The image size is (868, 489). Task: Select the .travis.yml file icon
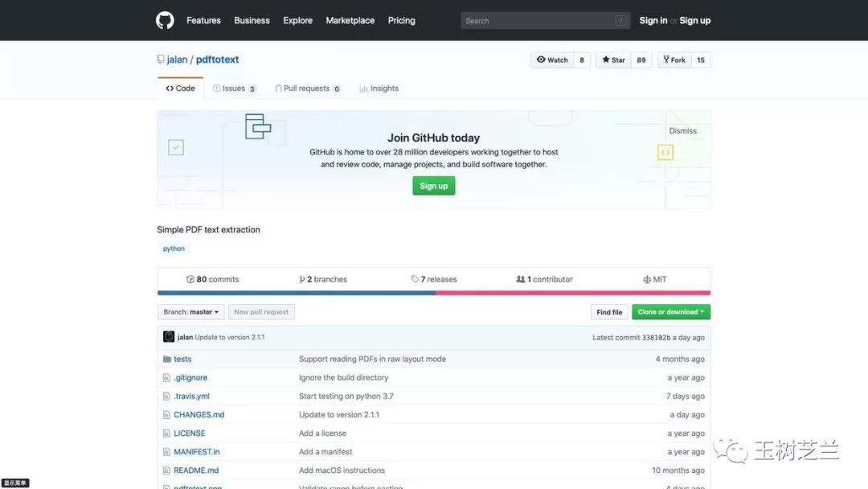[166, 396]
